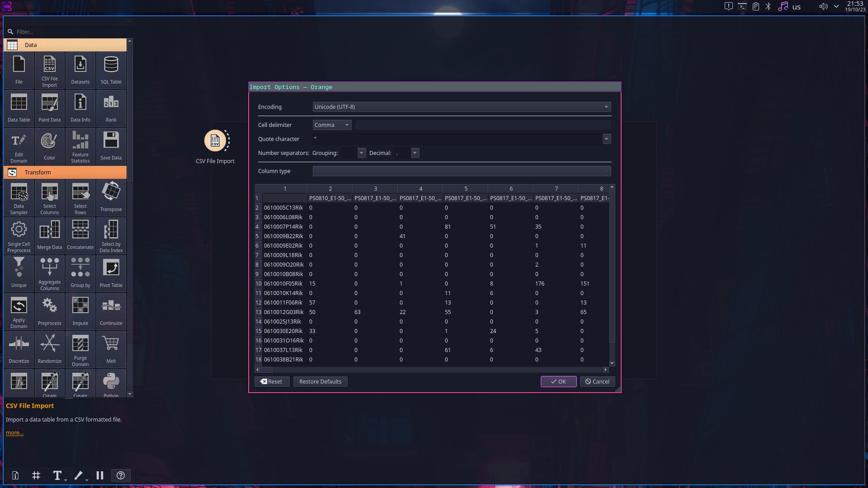Collapse the Data category header
Image resolution: width=868 pixels, height=488 pixels.
point(66,45)
